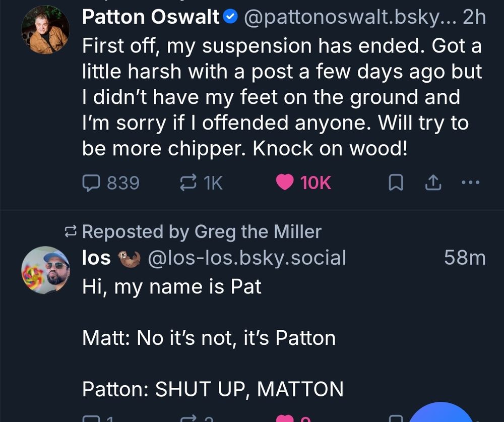Open the Patton Oswalt display name

coord(151,18)
